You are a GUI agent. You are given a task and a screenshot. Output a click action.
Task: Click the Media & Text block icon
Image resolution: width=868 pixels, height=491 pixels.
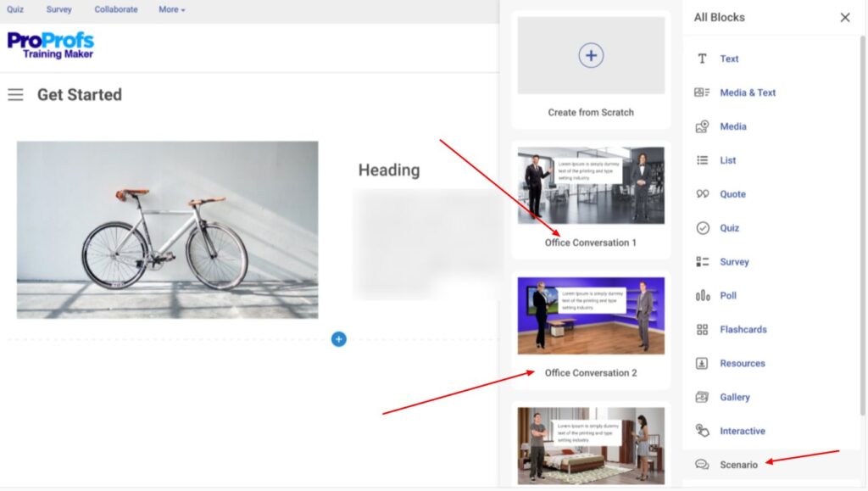(702, 92)
